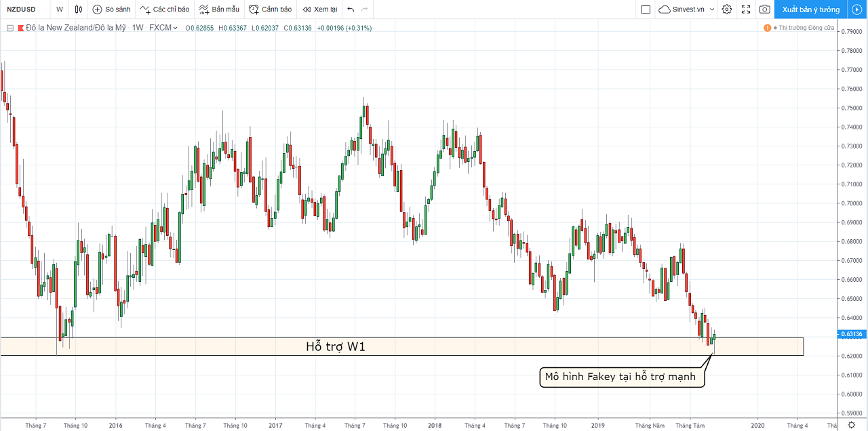This screenshot has height=431, width=868.
Task: Open the layout selection square icon
Action: coord(646,9)
